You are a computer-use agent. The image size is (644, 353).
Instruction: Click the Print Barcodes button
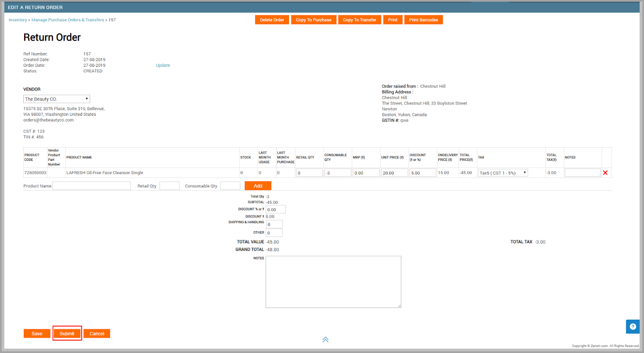pyautogui.click(x=423, y=20)
